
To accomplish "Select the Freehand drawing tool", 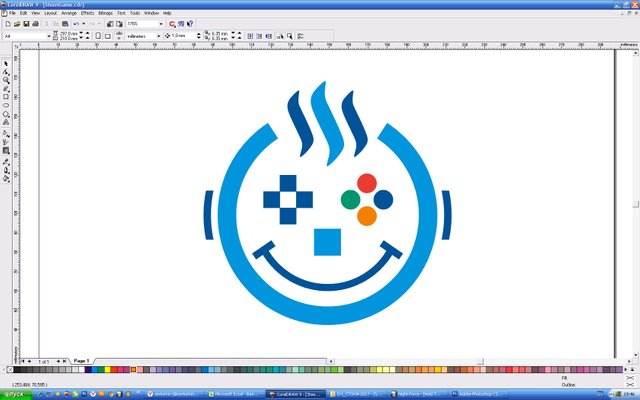I will pos(6,89).
